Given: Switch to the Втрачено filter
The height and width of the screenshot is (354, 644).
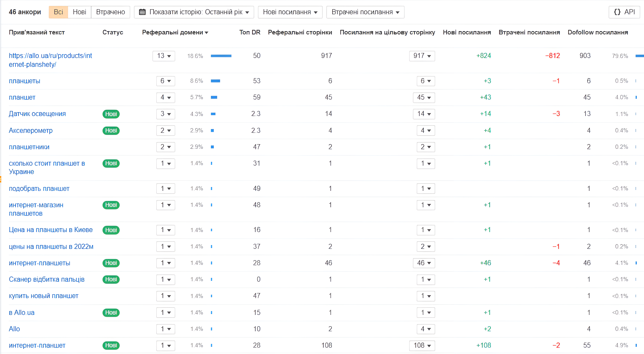Looking at the screenshot, I should pos(110,12).
